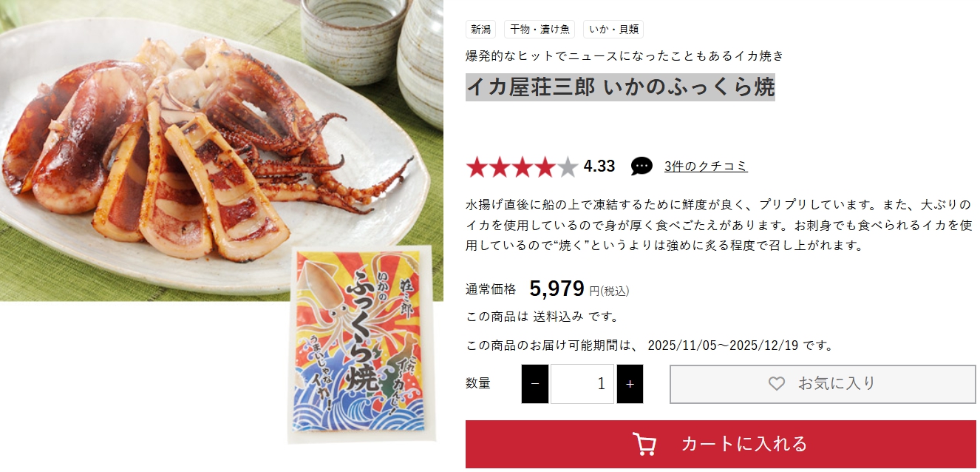Increase quantity with the plus button
The image size is (980, 472).
[x=630, y=384]
